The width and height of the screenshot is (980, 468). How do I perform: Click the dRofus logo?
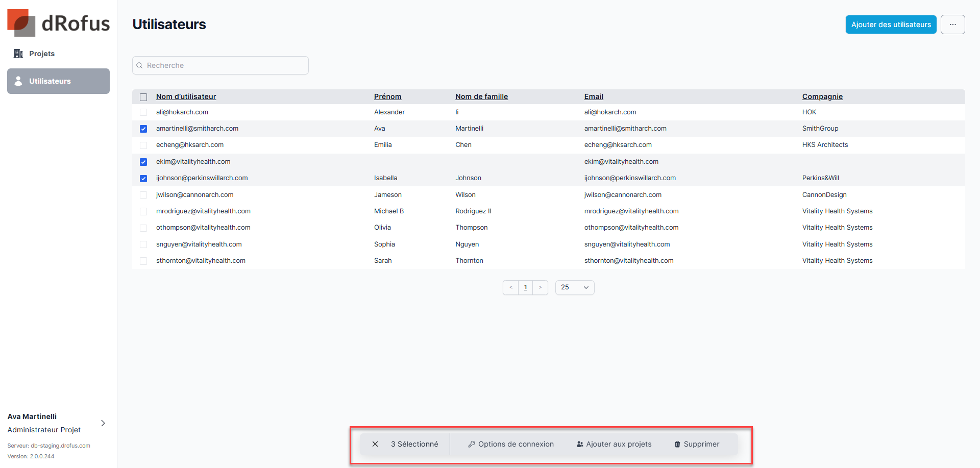pyautogui.click(x=58, y=23)
